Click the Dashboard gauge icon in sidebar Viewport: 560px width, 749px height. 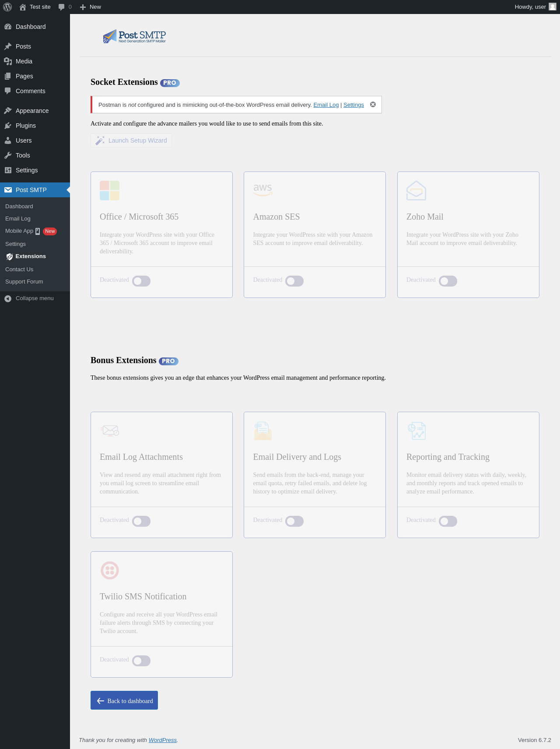8,27
